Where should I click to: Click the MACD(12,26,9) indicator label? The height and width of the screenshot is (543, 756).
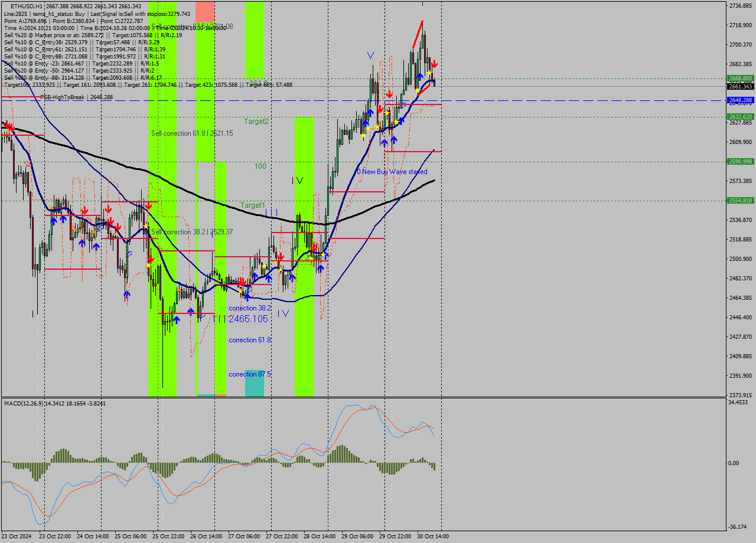point(55,403)
